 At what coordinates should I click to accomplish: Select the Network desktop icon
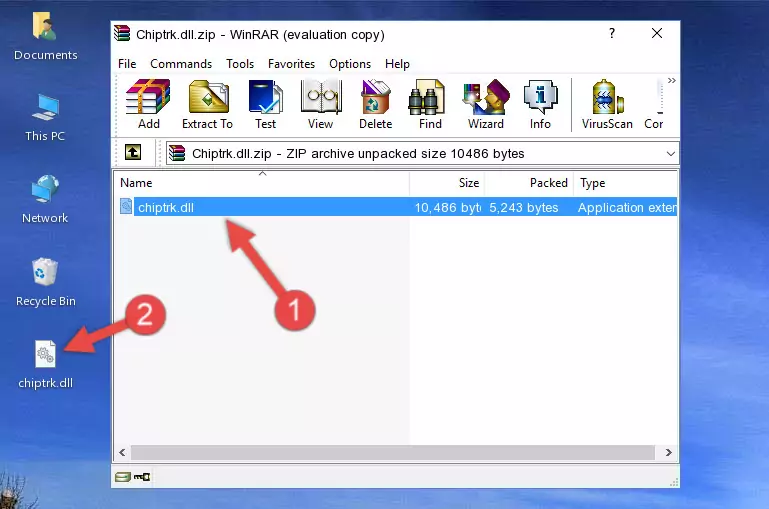click(45, 200)
